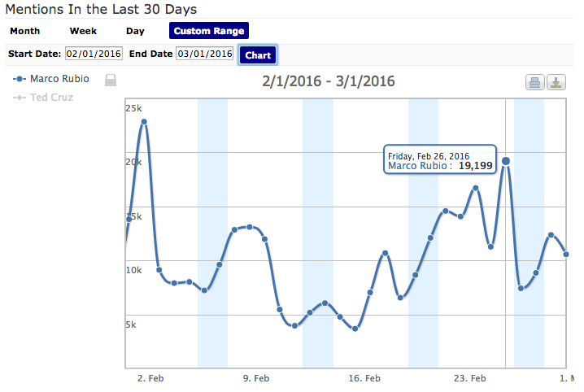Select the Custom Range option
The width and height of the screenshot is (584, 392).
click(208, 31)
